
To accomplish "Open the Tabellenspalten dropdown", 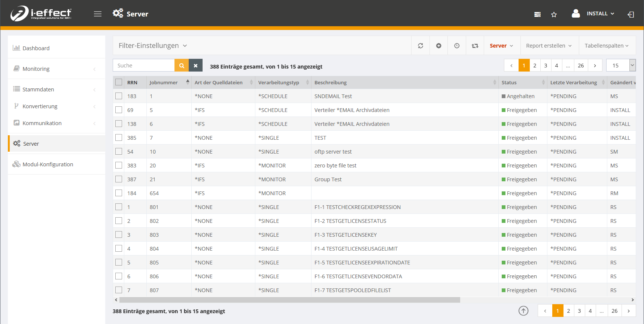I will 607,46.
